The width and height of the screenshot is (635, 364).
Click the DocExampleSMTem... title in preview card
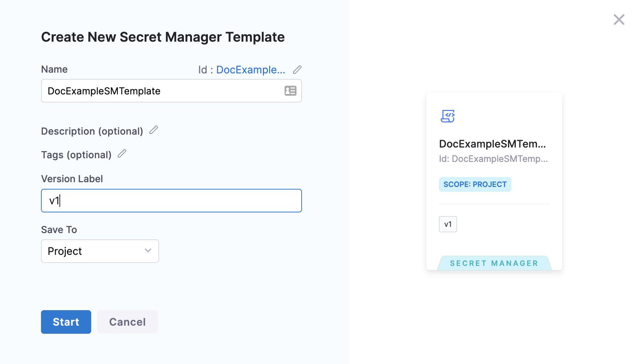coord(492,144)
